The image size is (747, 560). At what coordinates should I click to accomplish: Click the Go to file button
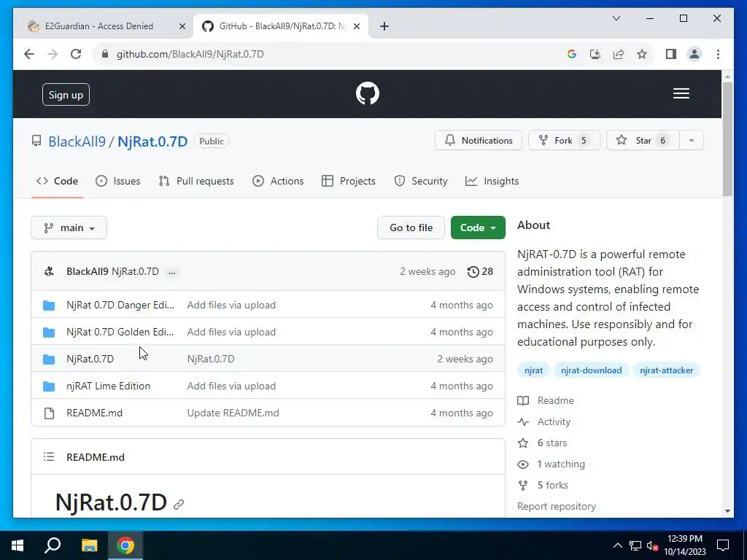[x=411, y=228]
